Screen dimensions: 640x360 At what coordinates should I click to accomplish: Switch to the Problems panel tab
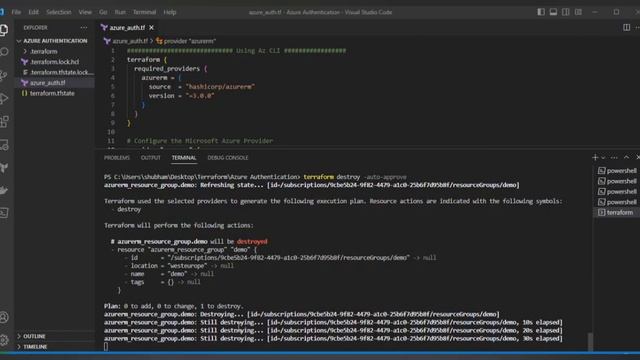pos(117,158)
